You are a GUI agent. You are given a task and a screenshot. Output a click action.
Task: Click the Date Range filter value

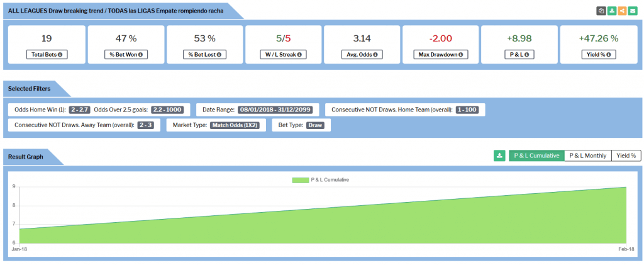pos(278,110)
